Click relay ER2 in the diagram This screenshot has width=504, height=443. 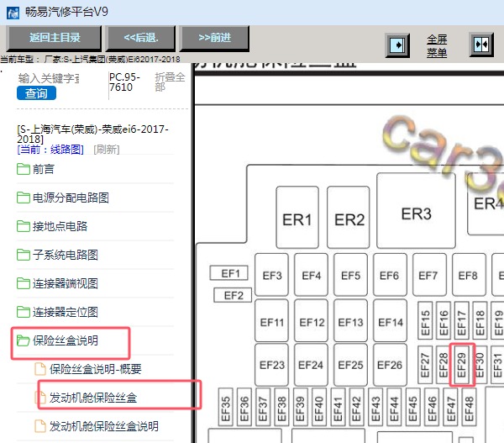pos(349,217)
